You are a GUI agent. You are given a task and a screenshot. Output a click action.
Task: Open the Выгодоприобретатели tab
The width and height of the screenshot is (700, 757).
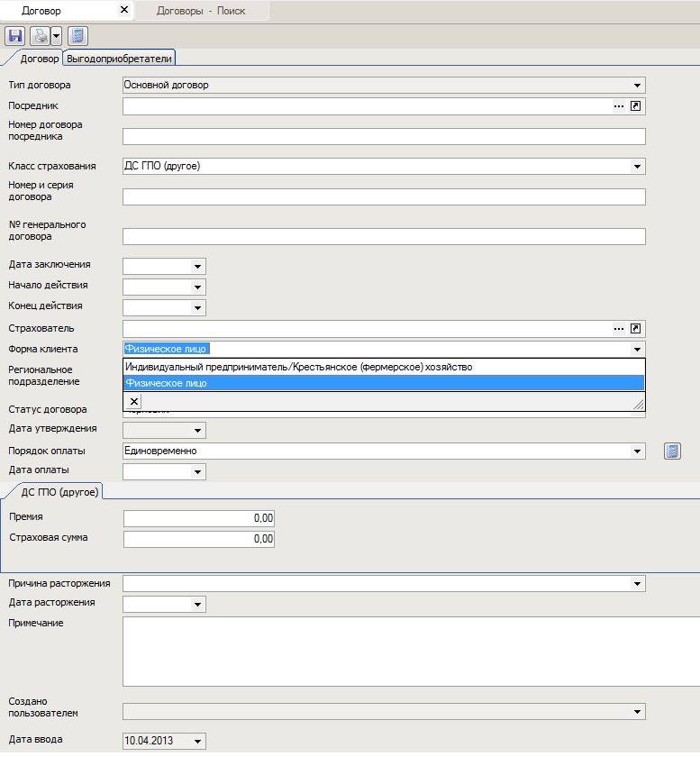pyautogui.click(x=121, y=59)
